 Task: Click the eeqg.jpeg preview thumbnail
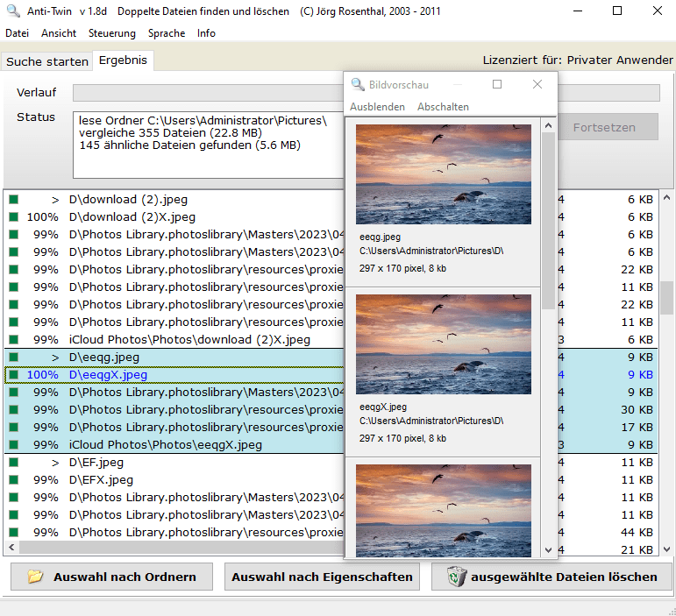point(443,174)
